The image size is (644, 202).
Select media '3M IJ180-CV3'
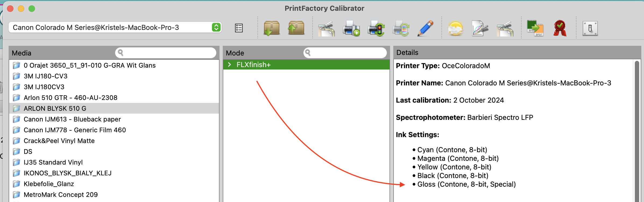click(114, 76)
